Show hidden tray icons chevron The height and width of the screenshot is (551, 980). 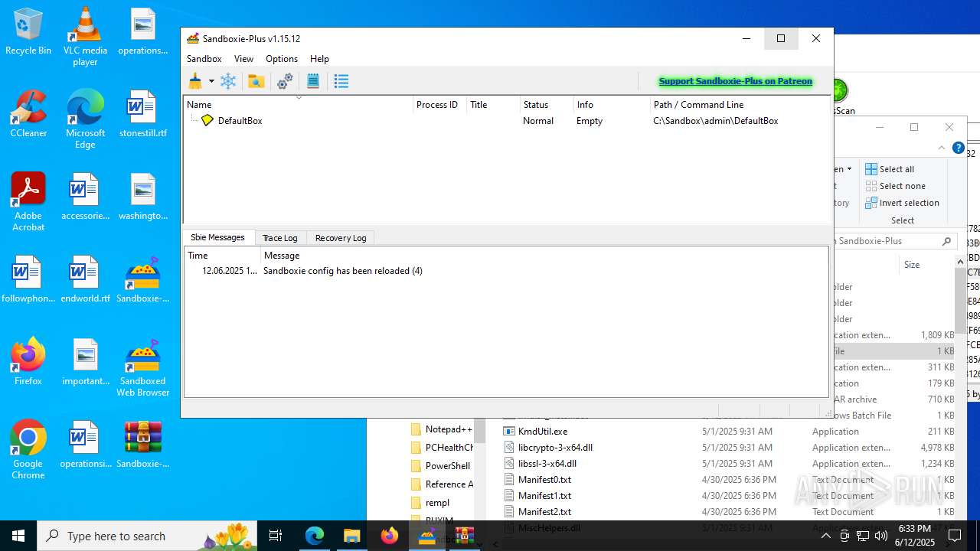point(825,536)
